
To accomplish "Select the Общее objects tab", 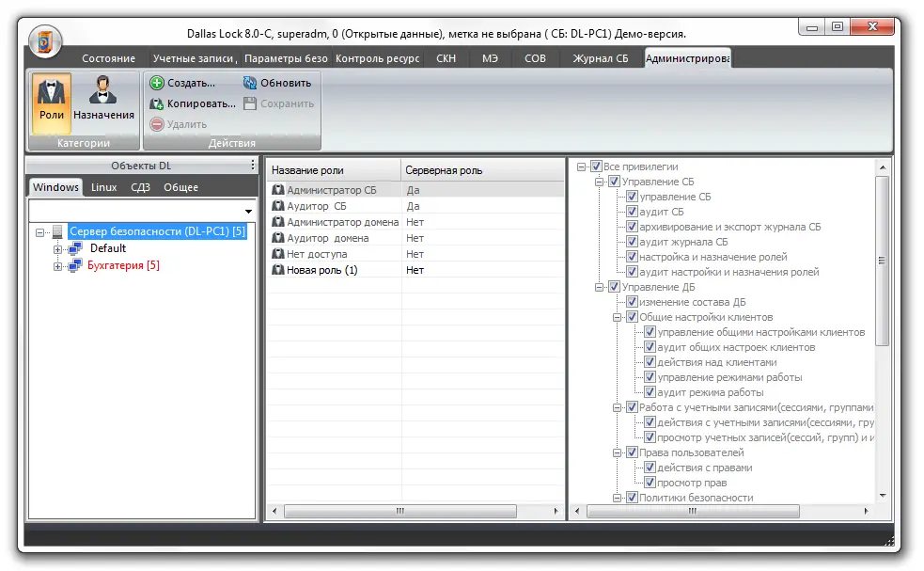I will 180,187.
